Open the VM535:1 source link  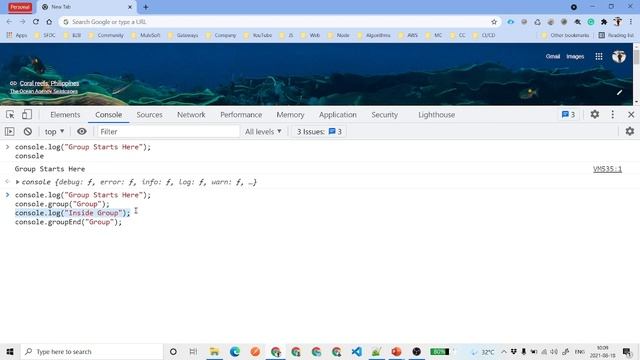click(x=607, y=169)
